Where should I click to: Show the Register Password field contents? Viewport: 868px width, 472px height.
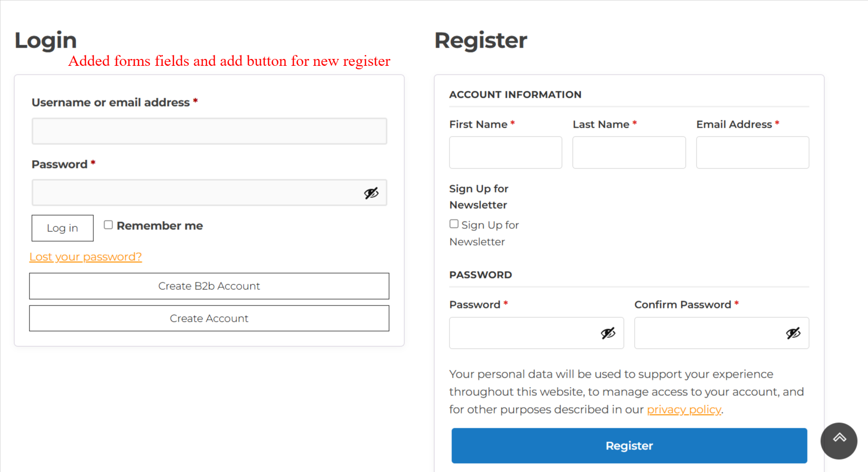tap(609, 333)
